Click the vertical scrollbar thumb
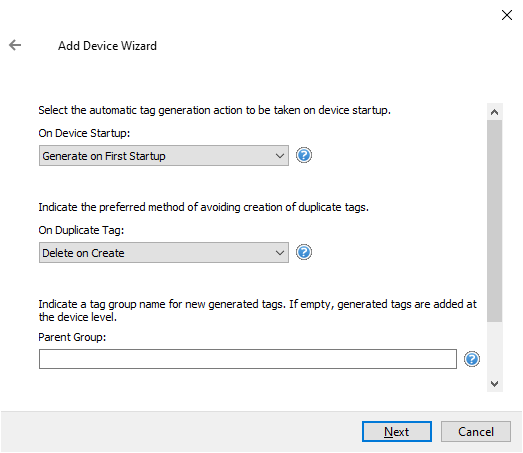The width and height of the screenshot is (523, 453). (494, 221)
